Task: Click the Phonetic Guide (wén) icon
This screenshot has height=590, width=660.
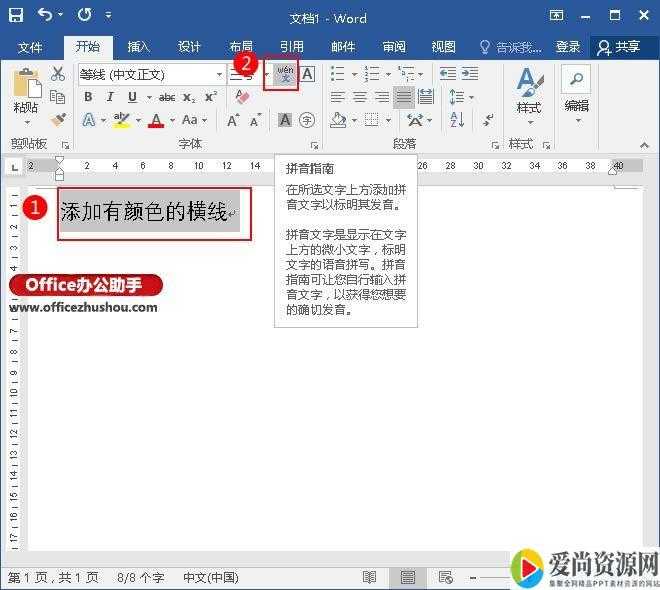Action: point(283,75)
